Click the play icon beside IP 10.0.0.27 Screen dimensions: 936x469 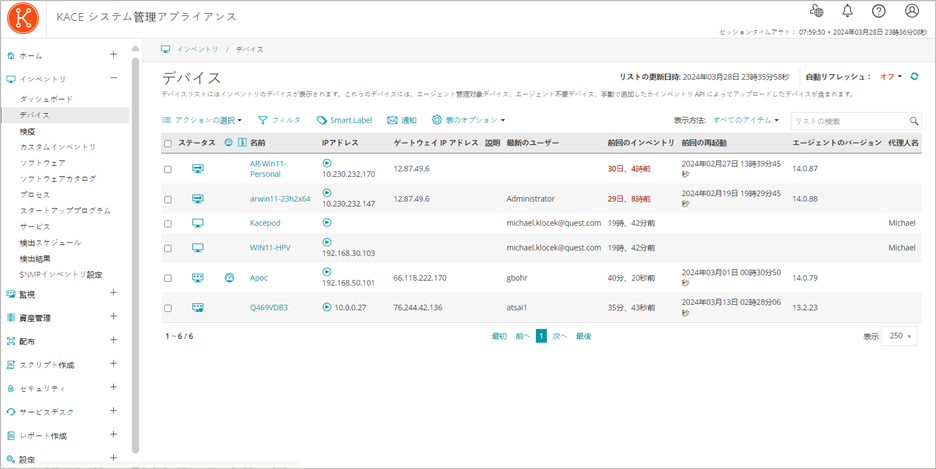pyautogui.click(x=327, y=307)
